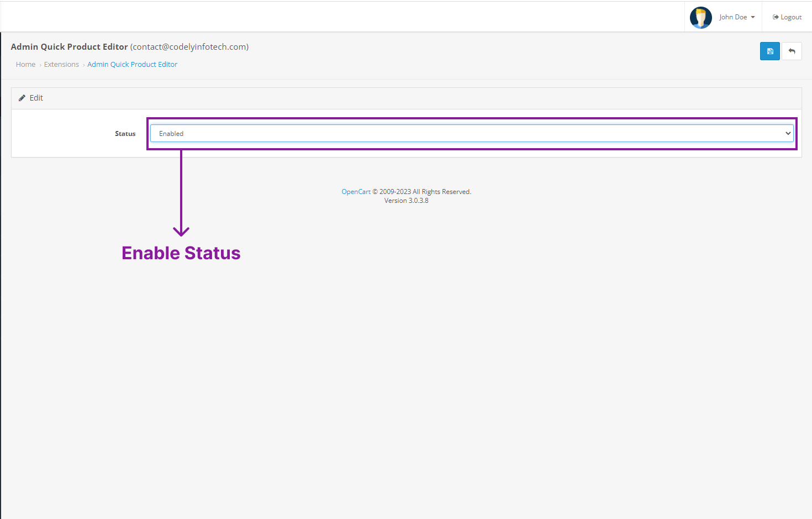
Task: Click the contact@codelyinfotech.com email in the heading
Action: pyautogui.click(x=189, y=47)
